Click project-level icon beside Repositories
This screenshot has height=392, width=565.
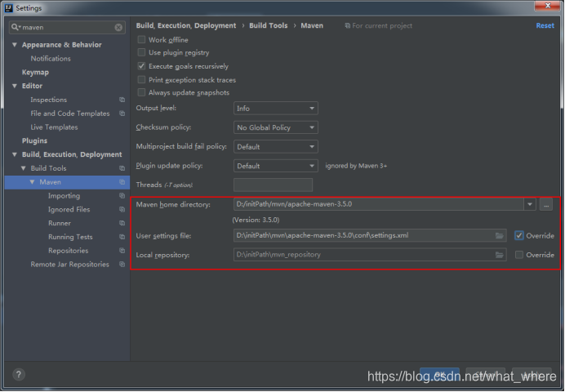point(122,251)
